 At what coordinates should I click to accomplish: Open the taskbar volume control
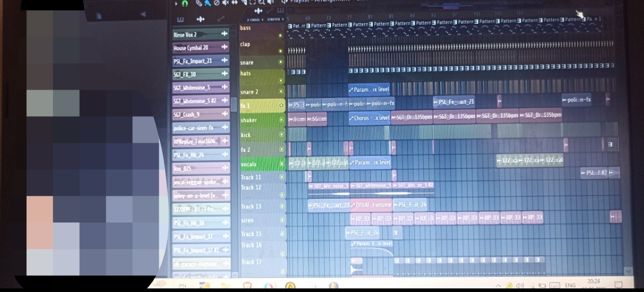(x=521, y=285)
